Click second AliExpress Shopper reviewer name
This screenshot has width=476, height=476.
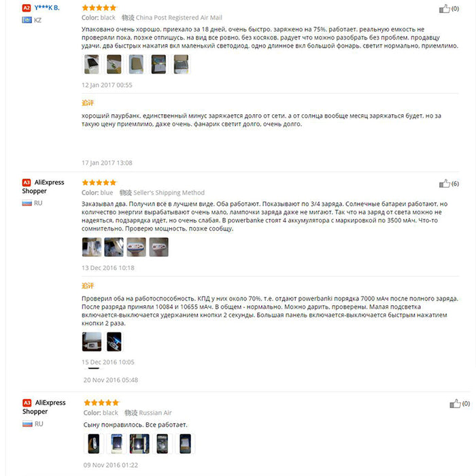[x=44, y=407]
